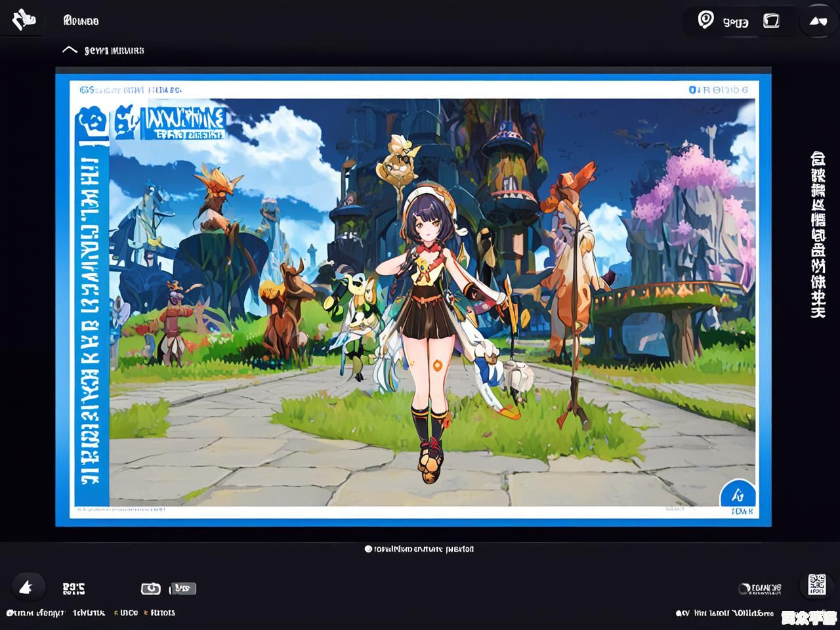The width and height of the screenshot is (840, 630).
Task: Click the blue text label at image top-right
Action: coord(718,90)
